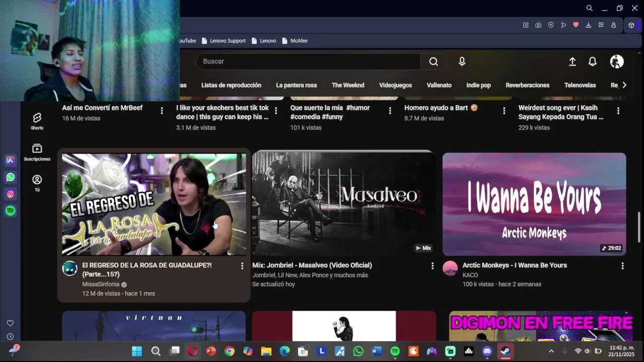The image size is (644, 362).
Task: Open options for Homero ayudo a Bart short
Action: point(504,111)
